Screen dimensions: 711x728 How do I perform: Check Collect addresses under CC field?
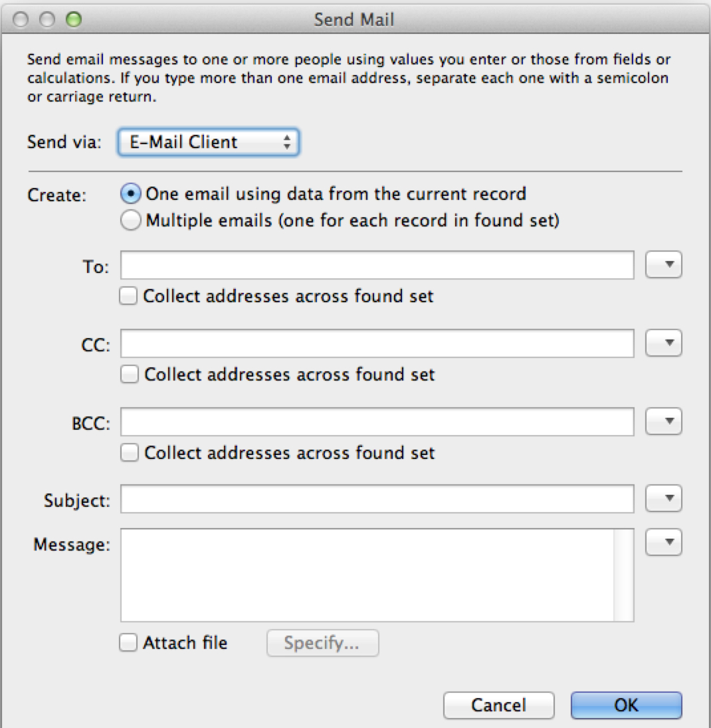[x=129, y=375]
